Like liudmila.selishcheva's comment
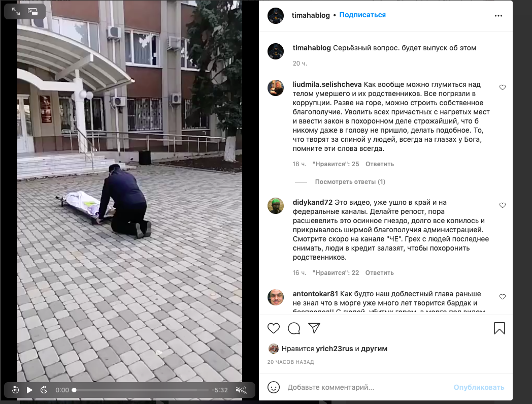 pyautogui.click(x=503, y=87)
